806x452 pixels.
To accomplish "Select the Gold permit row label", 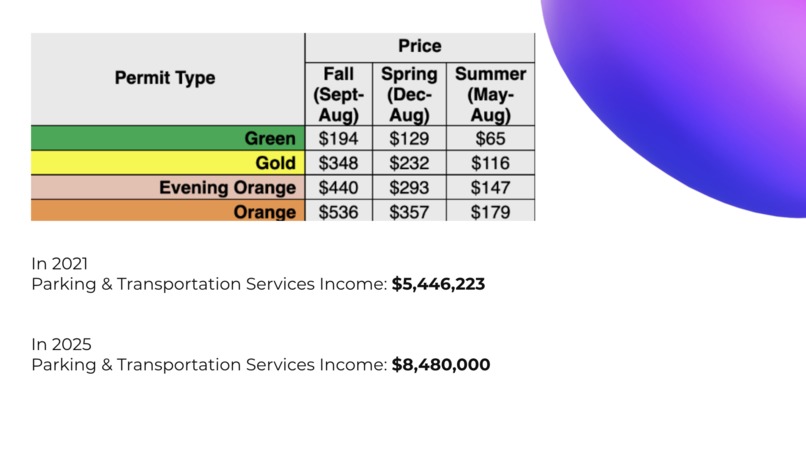I will pos(168,162).
